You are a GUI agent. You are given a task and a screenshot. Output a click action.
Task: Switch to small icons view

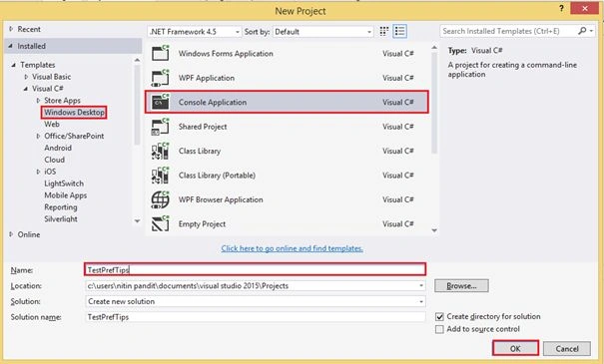383,31
